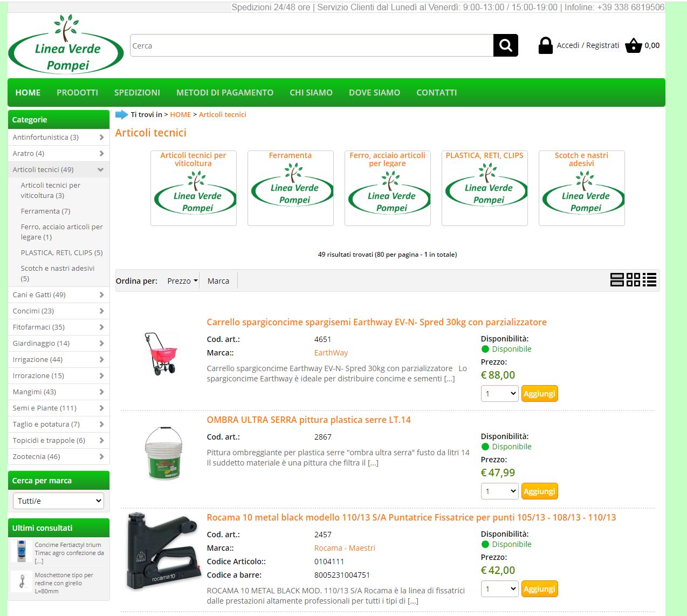Open the OMBRA ULTRA SERRA product title
The height and width of the screenshot is (616, 687).
point(308,420)
